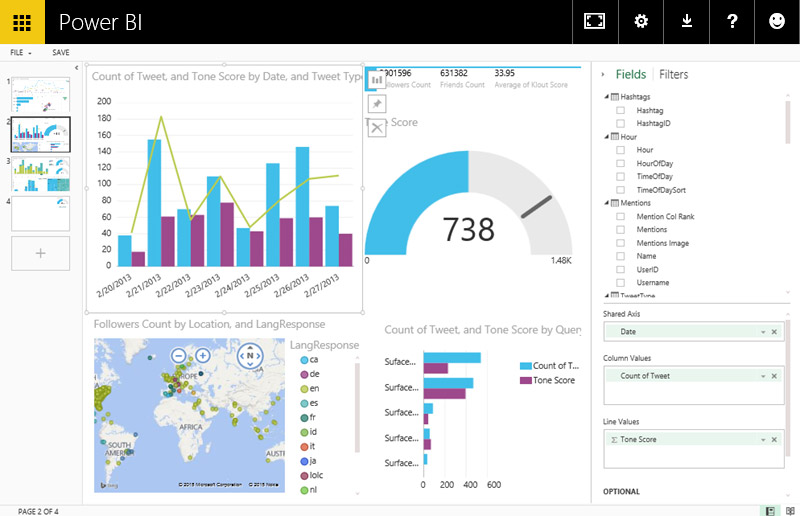Switch to editing view icon in status bar
Image resolution: width=800 pixels, height=516 pixels.
pyautogui.click(x=770, y=511)
